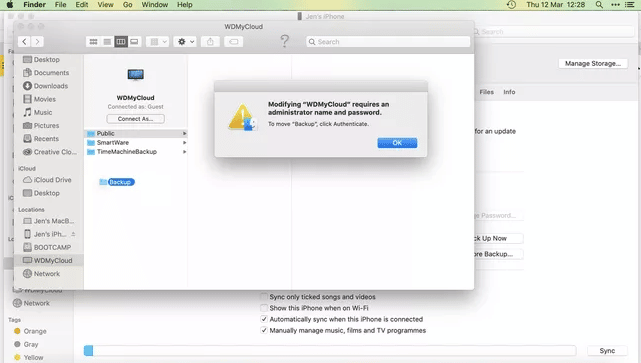Open the View menu
641x363 pixels.
pyautogui.click(x=105, y=5)
